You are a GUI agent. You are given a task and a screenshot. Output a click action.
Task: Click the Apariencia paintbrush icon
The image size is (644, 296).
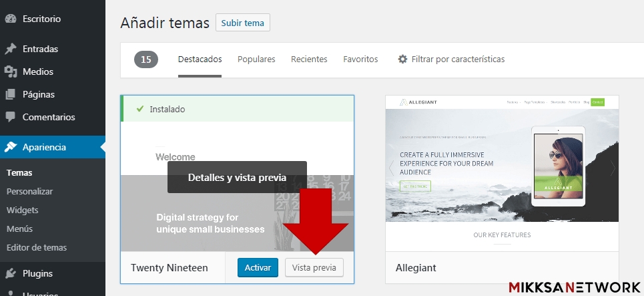click(x=11, y=147)
